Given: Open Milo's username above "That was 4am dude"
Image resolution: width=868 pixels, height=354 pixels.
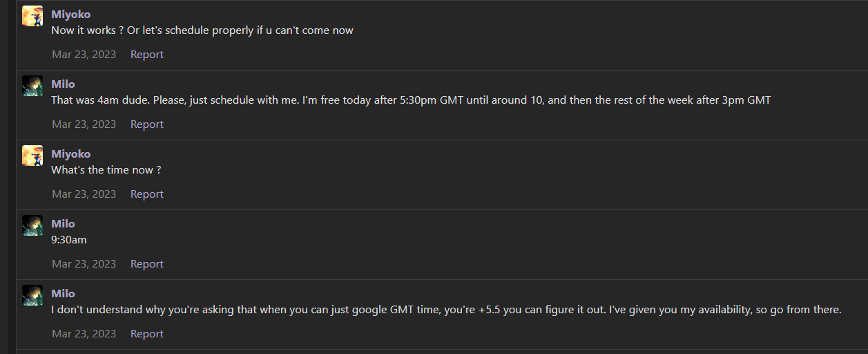Looking at the screenshot, I should 64,84.
